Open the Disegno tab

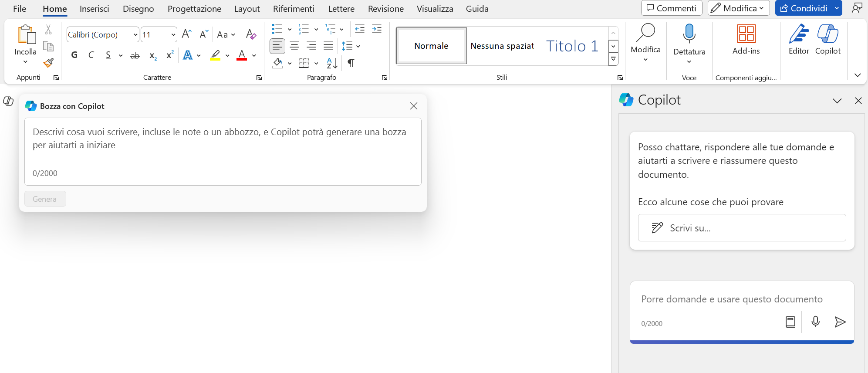[x=138, y=9]
